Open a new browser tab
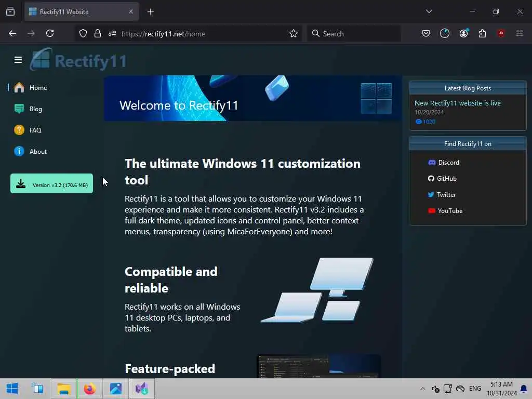The image size is (532, 399). click(x=151, y=12)
